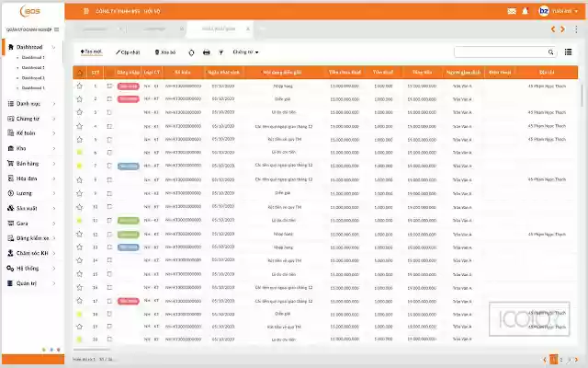
Task: Open Chăm sóc KH menu item
Action: (x=32, y=253)
